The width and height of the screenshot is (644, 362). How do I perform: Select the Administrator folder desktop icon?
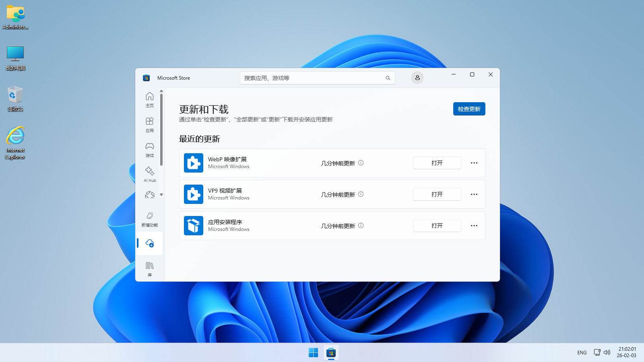15,17
